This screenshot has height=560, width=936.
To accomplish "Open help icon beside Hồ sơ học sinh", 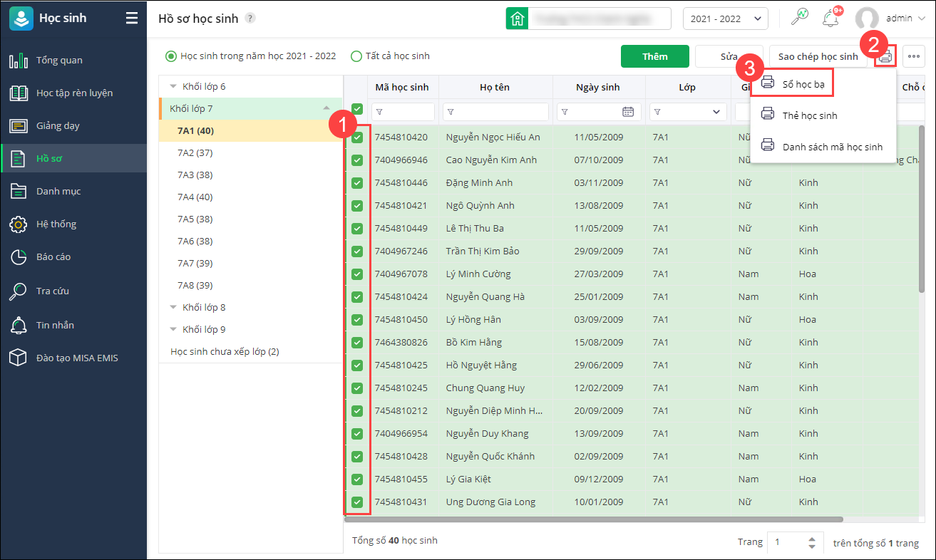I will 250,19.
